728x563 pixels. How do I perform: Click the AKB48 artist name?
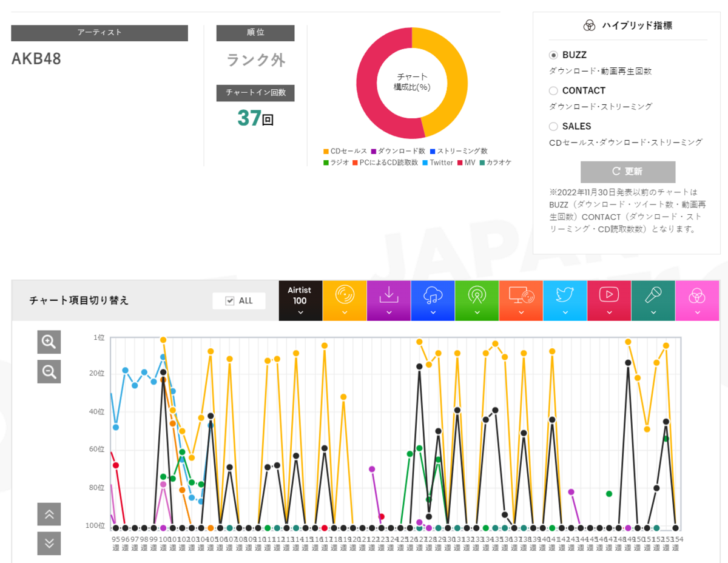[36, 59]
